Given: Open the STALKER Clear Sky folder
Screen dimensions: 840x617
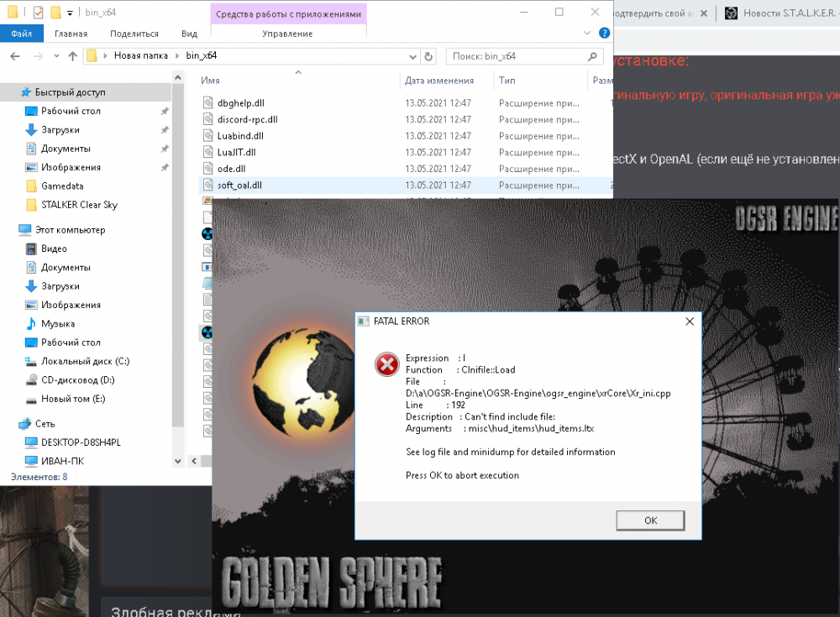Looking at the screenshot, I should pos(79,205).
